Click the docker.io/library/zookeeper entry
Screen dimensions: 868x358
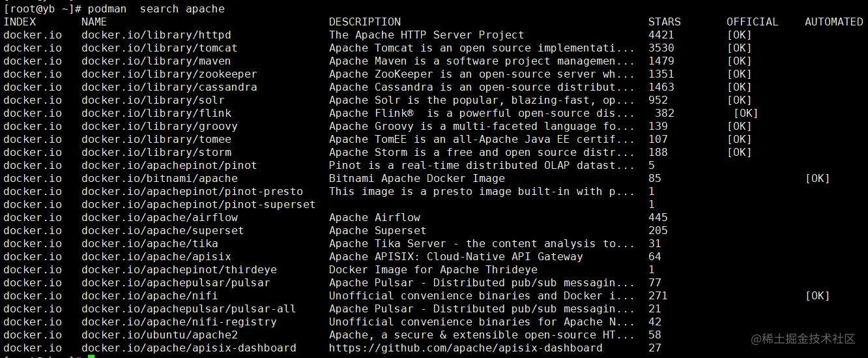[x=169, y=74]
